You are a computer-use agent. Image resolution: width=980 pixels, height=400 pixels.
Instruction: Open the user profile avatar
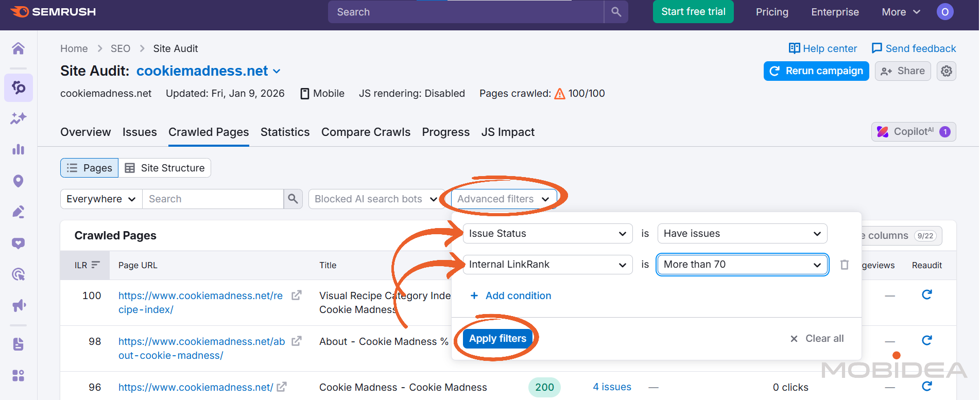coord(945,12)
